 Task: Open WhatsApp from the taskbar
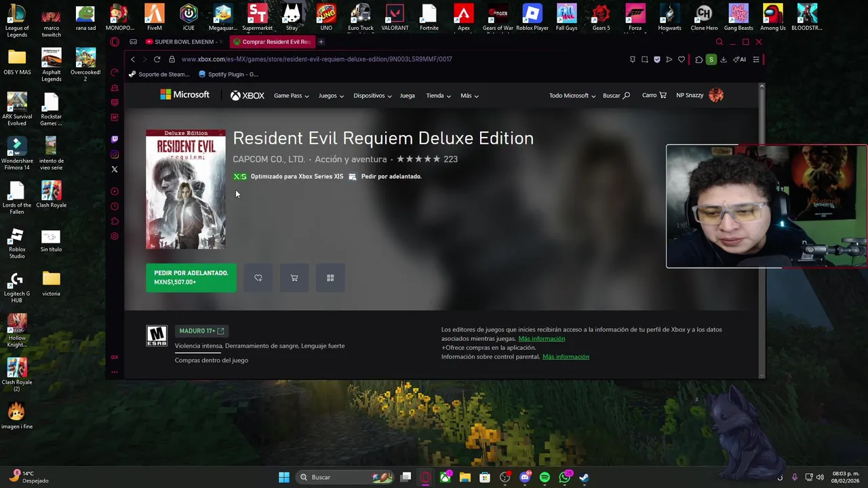point(565,477)
